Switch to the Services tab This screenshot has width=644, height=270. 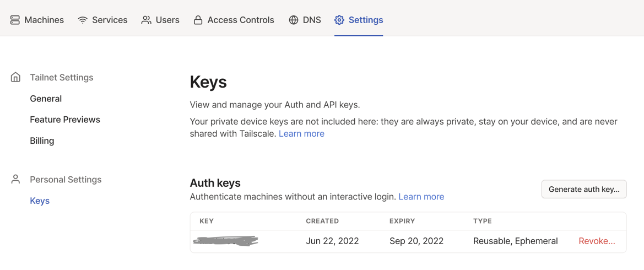point(102,20)
